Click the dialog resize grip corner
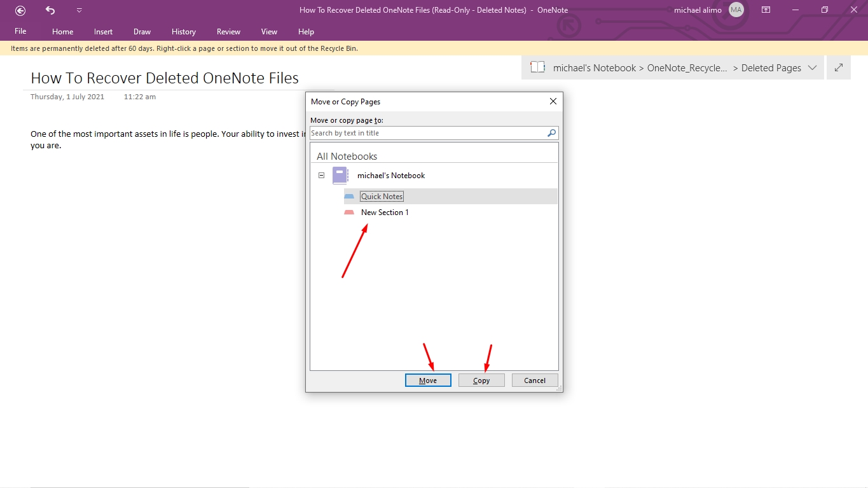The image size is (868, 488). [559, 388]
